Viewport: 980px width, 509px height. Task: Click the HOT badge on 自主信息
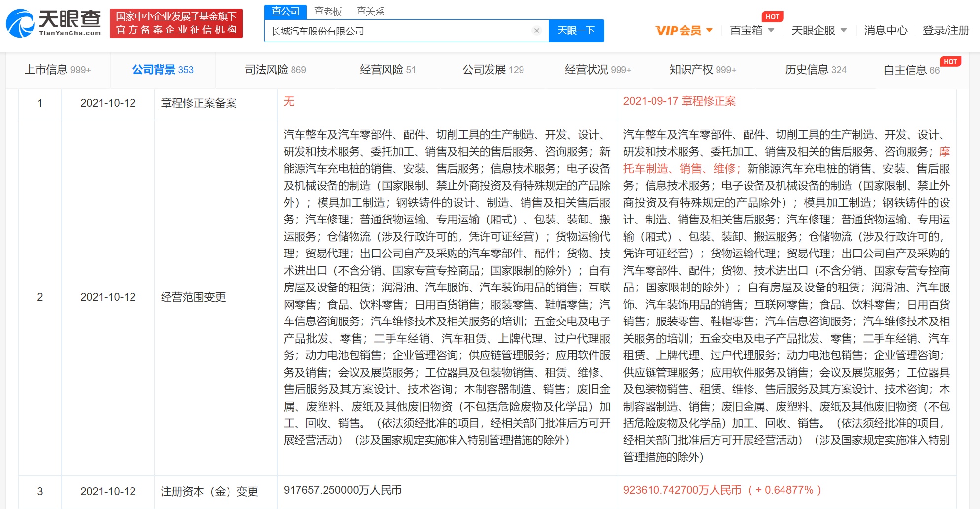click(x=950, y=62)
